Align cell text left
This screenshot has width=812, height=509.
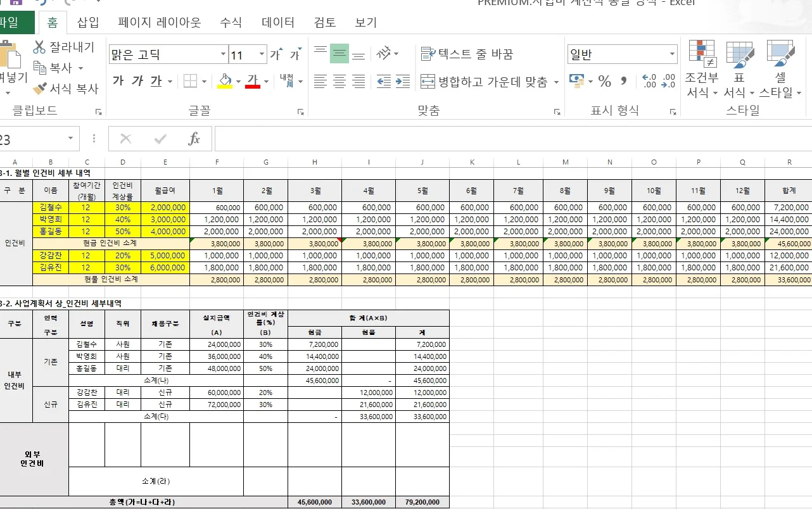tap(320, 81)
